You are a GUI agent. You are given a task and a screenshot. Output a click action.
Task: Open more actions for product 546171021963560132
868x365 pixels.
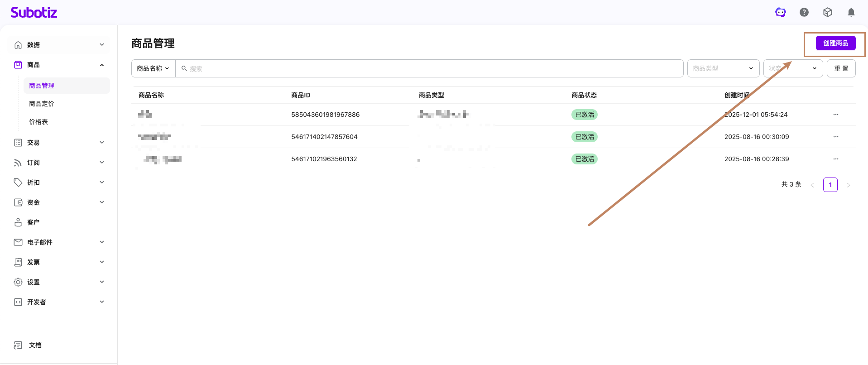coord(836,159)
